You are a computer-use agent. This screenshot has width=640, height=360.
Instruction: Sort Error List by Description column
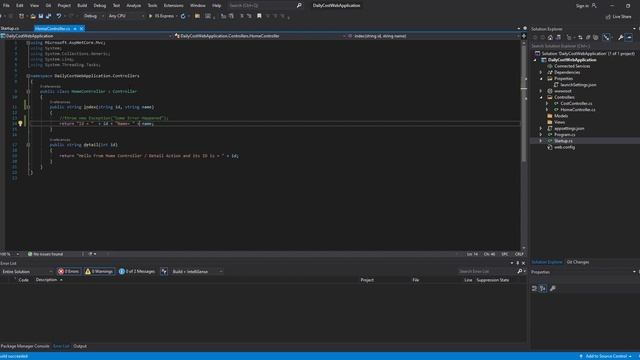pyautogui.click(x=47, y=280)
